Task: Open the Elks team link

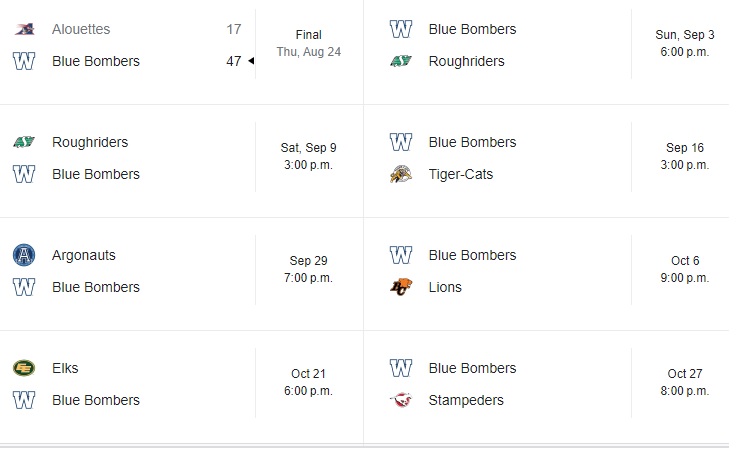Action: (65, 368)
